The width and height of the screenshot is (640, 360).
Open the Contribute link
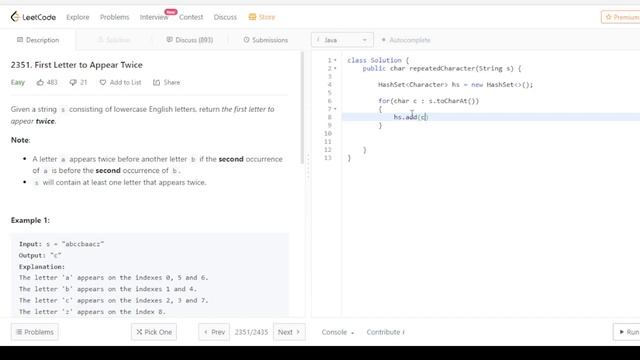coord(385,332)
